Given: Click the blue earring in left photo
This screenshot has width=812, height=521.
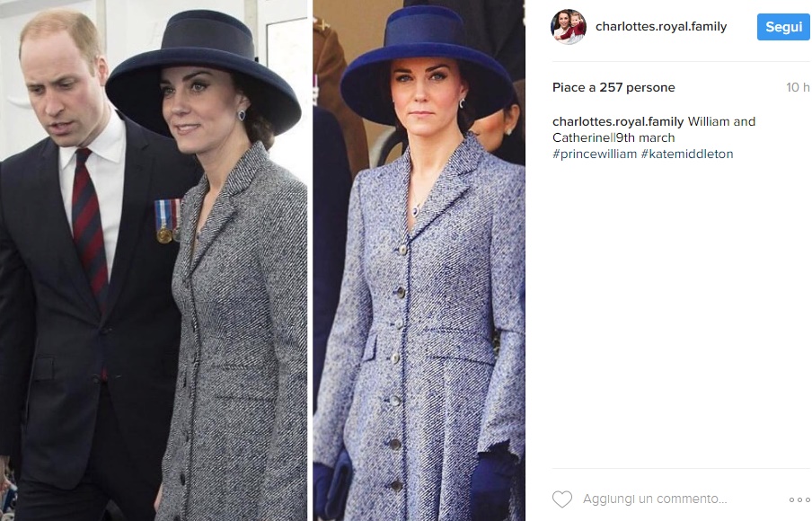Looking at the screenshot, I should click(x=242, y=116).
